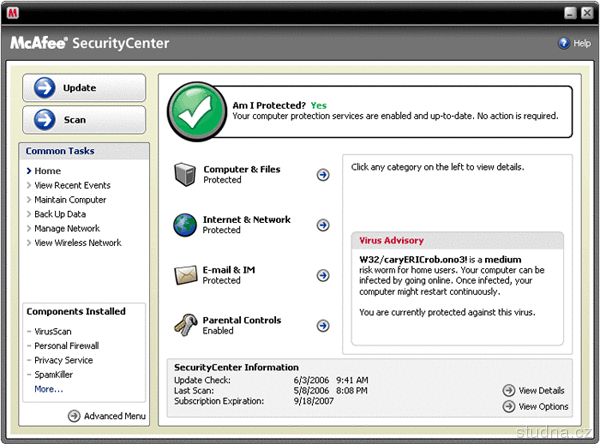This screenshot has height=444, width=600.
Task: Click the Update button
Action: tap(84, 88)
